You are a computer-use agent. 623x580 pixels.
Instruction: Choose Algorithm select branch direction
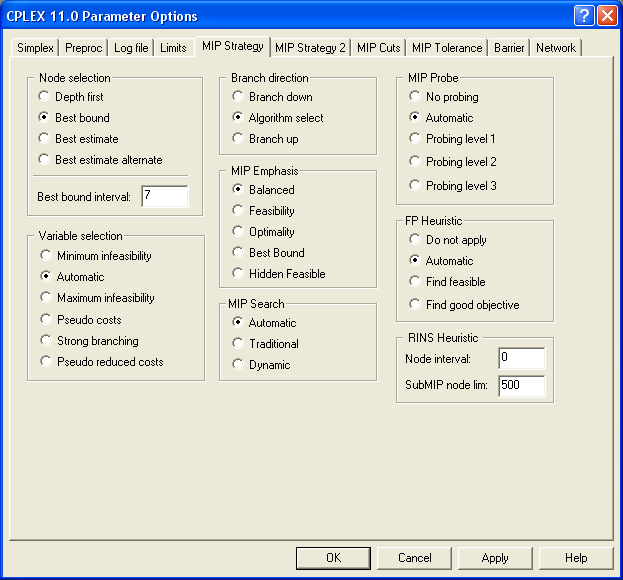coord(278,118)
